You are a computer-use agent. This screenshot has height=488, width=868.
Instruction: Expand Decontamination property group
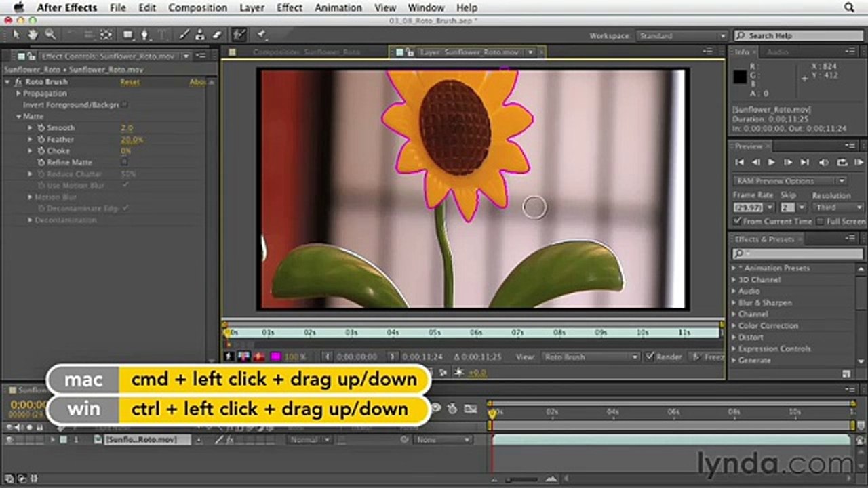[x=30, y=220]
